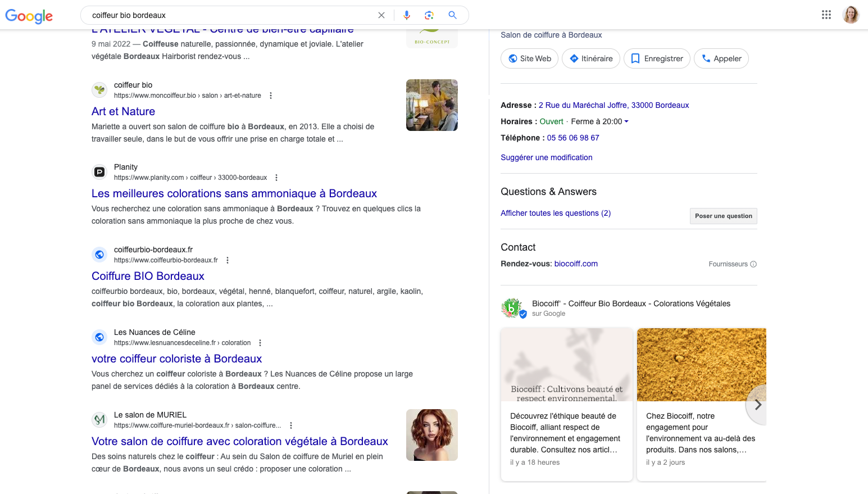Click Suggérer une modification
Viewport: 868px width, 494px height.
click(547, 157)
